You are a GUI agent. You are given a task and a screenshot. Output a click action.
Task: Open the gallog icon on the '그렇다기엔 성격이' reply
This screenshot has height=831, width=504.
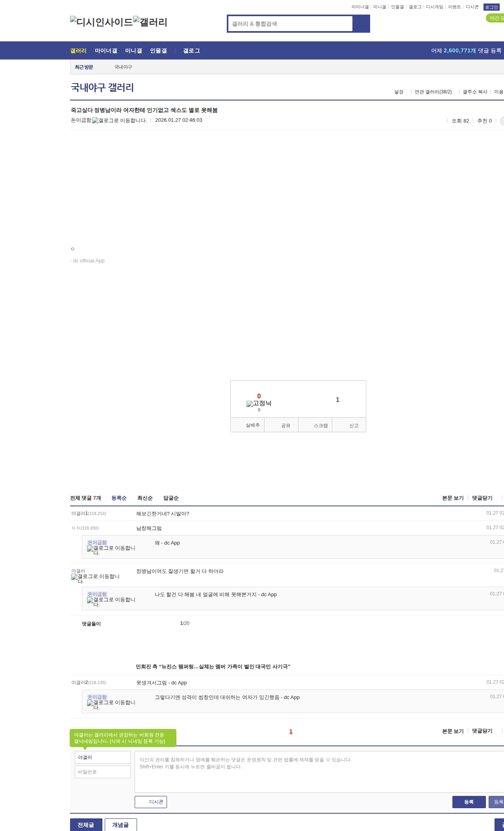pyautogui.click(x=111, y=705)
